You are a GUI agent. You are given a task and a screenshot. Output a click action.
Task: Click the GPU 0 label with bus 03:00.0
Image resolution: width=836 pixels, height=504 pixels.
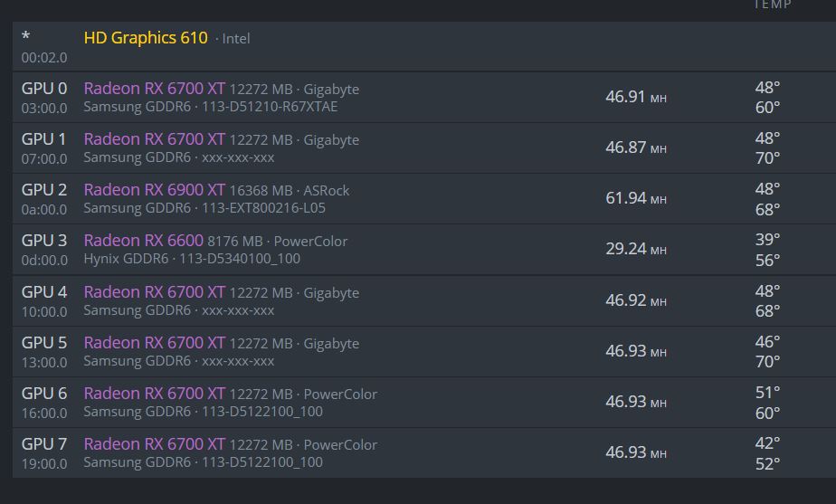pos(44,89)
